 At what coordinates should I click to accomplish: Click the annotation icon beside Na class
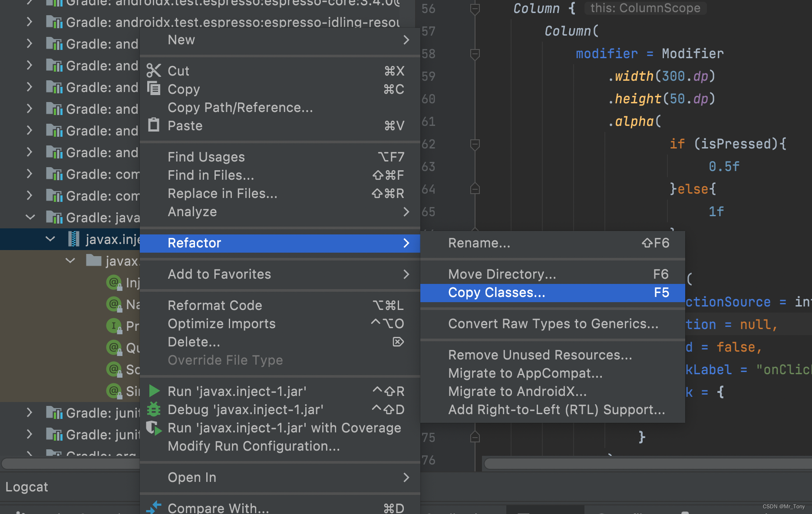coord(114,304)
